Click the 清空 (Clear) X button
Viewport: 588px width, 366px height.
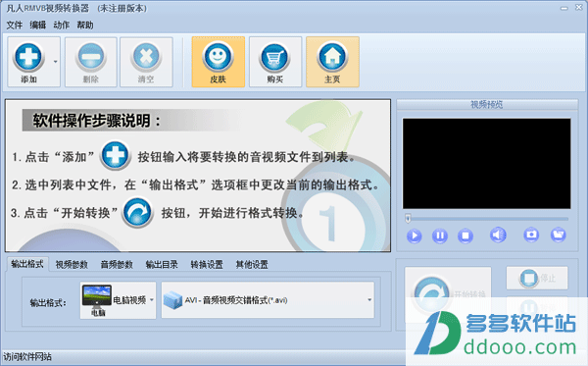point(146,62)
